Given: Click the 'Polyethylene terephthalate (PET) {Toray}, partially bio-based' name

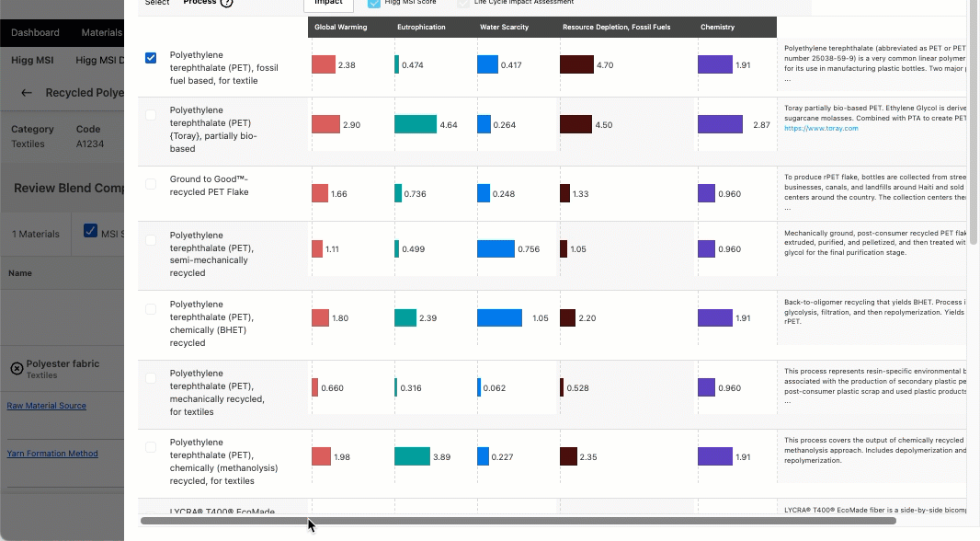Looking at the screenshot, I should click(213, 130).
